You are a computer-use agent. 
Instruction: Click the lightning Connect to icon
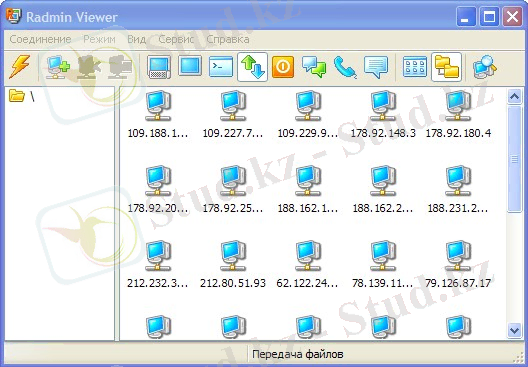click(19, 67)
